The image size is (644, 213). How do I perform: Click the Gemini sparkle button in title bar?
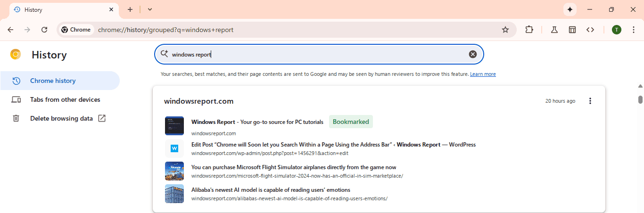570,9
